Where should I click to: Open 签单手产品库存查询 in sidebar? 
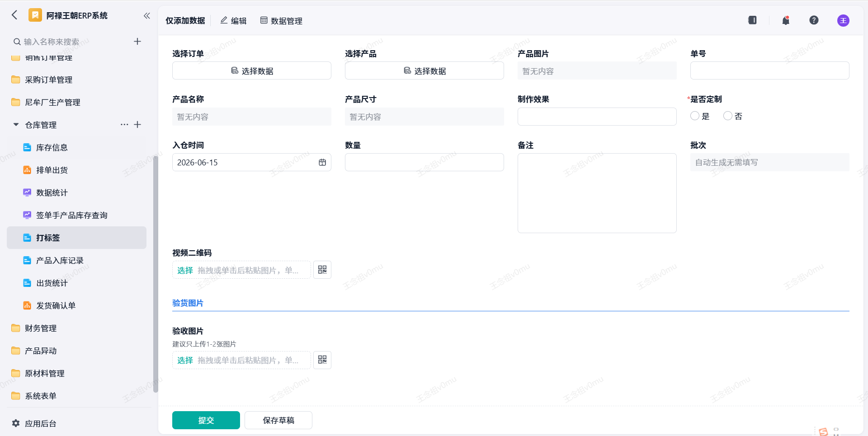pyautogui.click(x=76, y=215)
